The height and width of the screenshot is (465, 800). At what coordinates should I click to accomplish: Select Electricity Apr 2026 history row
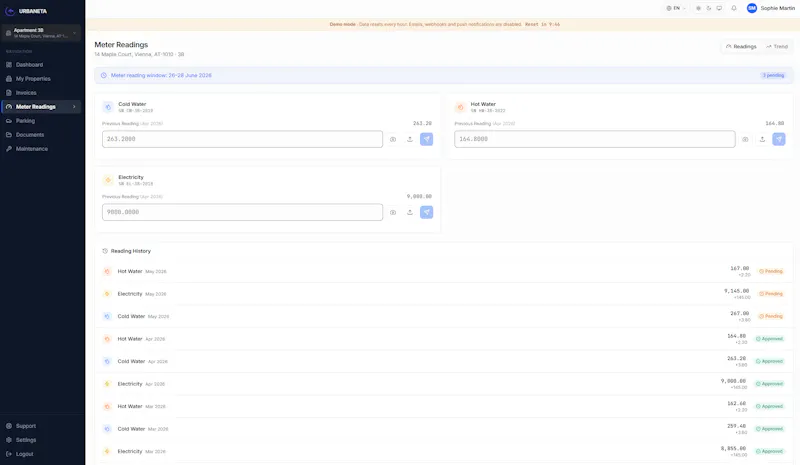pyautogui.click(x=443, y=384)
